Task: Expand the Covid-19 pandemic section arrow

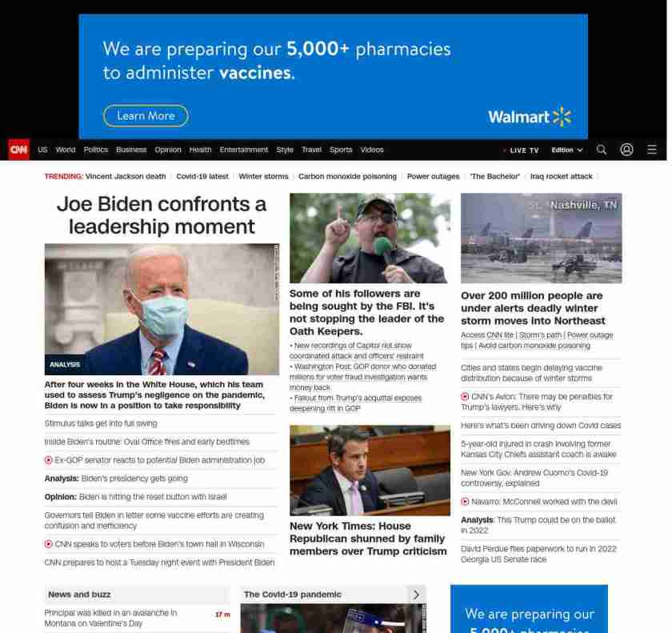Action: (416, 595)
